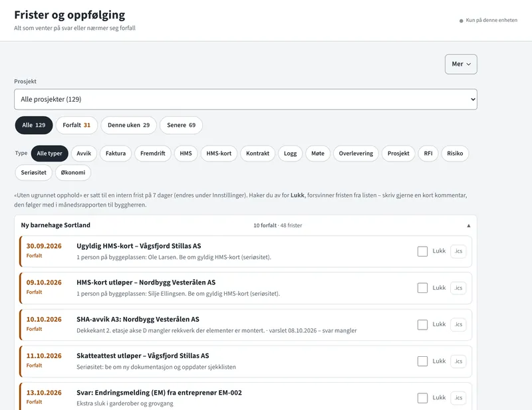532x410 pixels.
Task: Download .ics for Ugyldig HMS-kort Vågsfjord Stillas
Action: coord(458,251)
